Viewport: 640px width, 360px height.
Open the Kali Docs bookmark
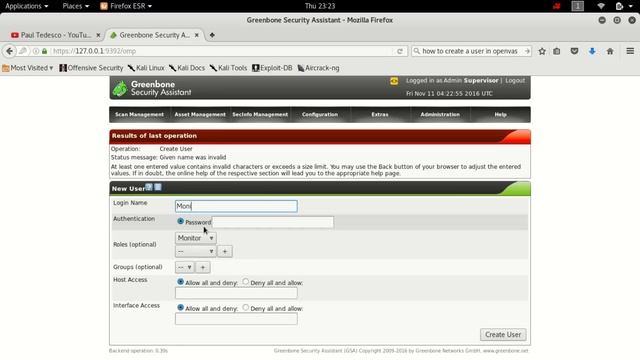point(187,68)
